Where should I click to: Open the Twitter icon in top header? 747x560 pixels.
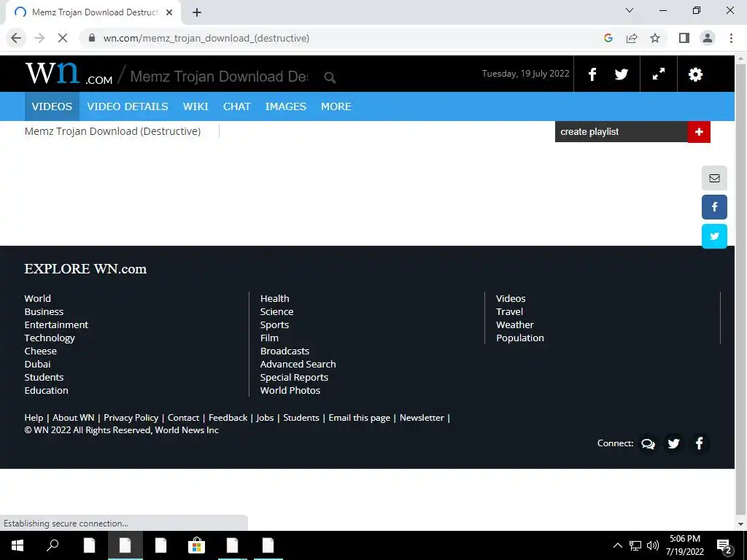(x=622, y=74)
